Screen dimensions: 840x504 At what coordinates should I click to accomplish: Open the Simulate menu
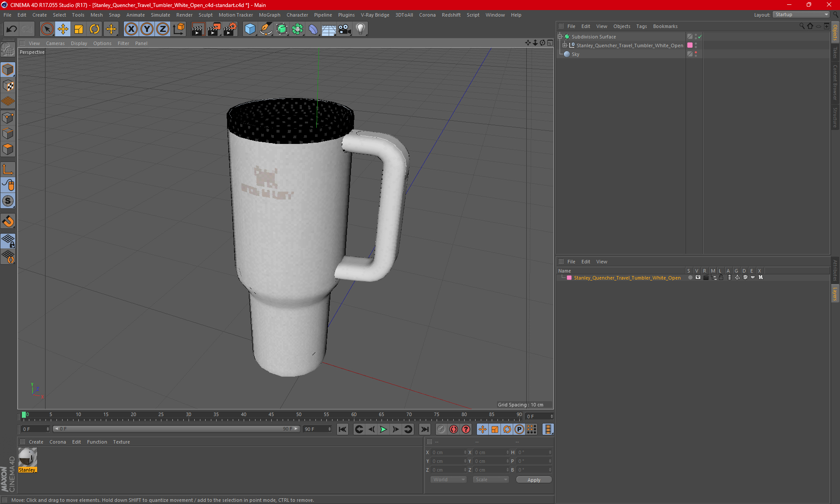tap(161, 15)
